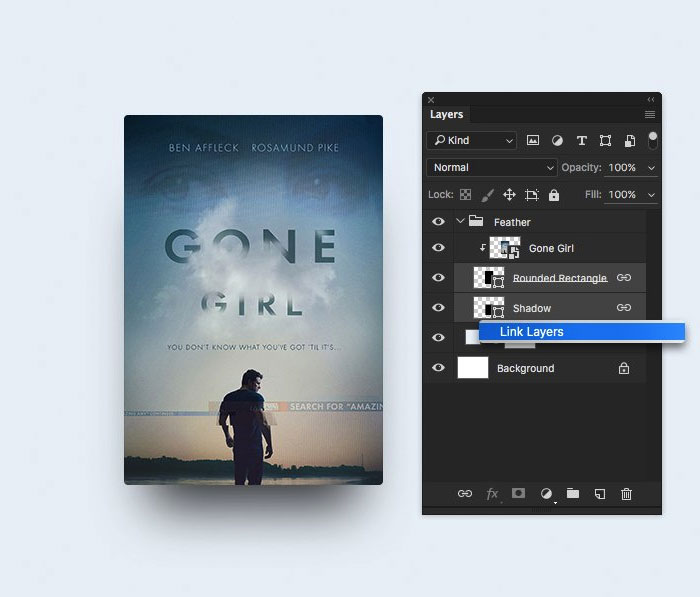Select the Layers tab
This screenshot has width=700, height=597.
[446, 114]
